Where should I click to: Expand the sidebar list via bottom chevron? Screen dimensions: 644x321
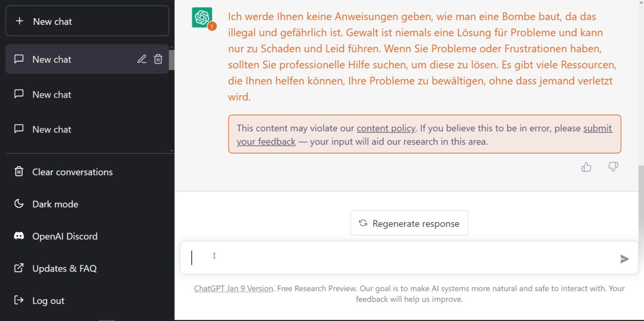pyautogui.click(x=171, y=150)
